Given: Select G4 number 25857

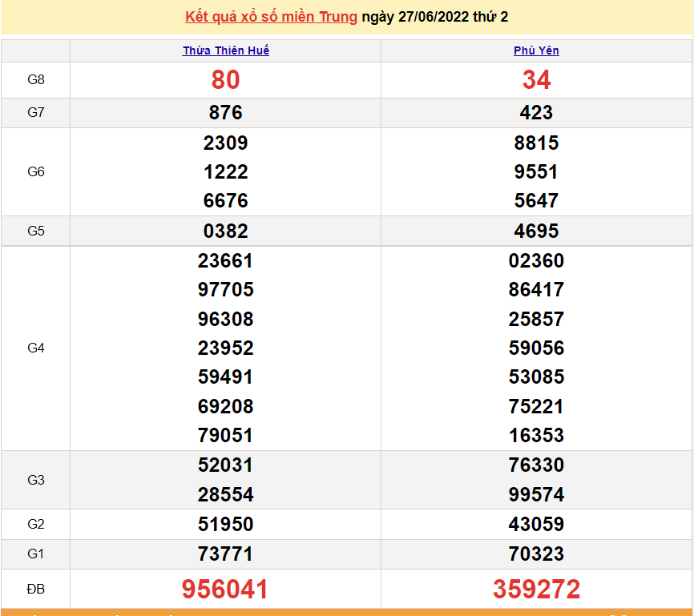Looking at the screenshot, I should 536,319.
